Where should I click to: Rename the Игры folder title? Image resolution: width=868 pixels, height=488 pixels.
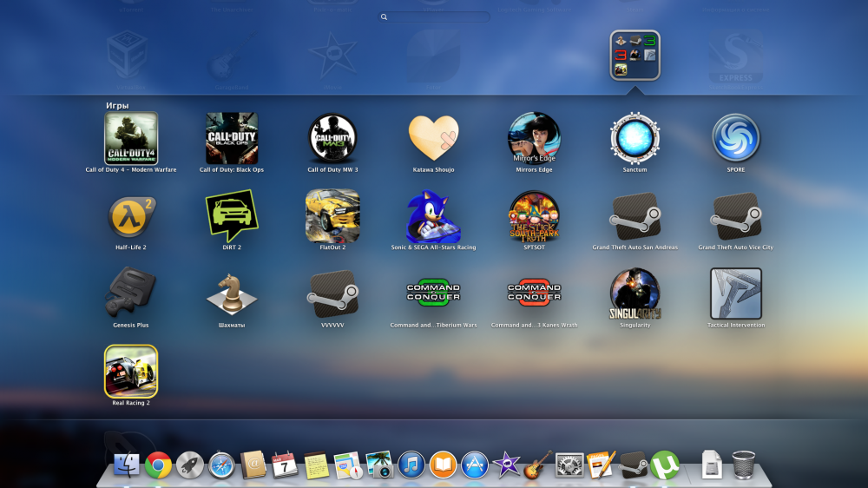(x=117, y=105)
